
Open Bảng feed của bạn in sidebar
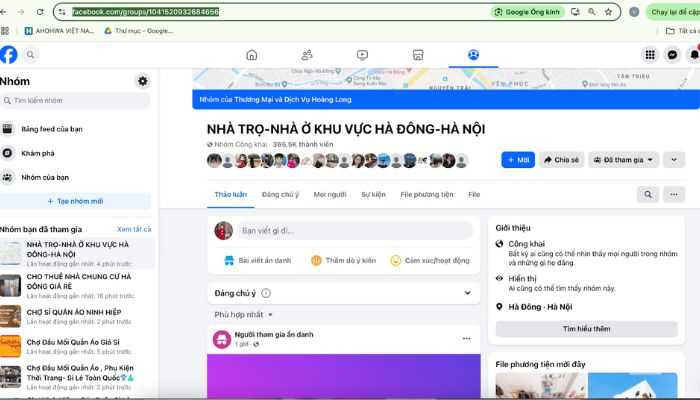75,129
